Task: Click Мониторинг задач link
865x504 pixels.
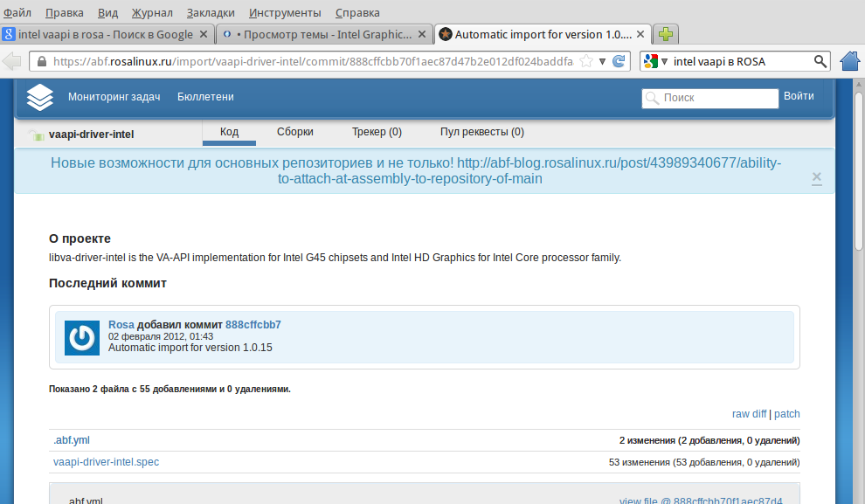Action: click(114, 97)
